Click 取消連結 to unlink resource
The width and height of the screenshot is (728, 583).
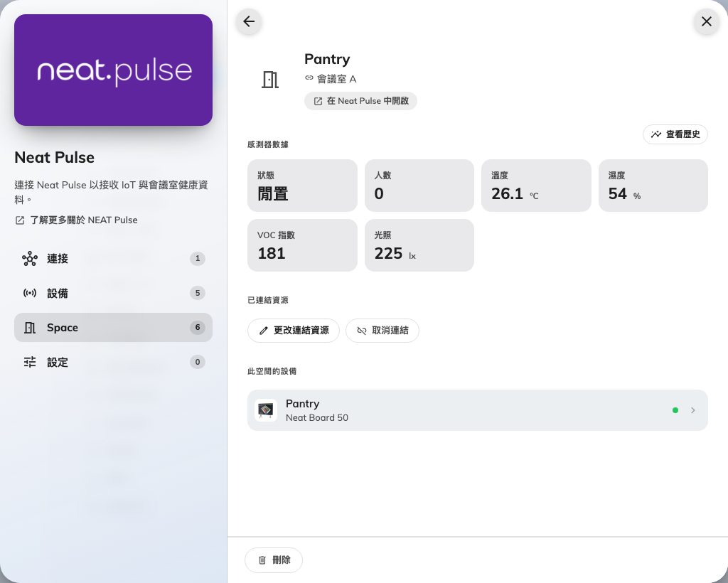(x=382, y=331)
